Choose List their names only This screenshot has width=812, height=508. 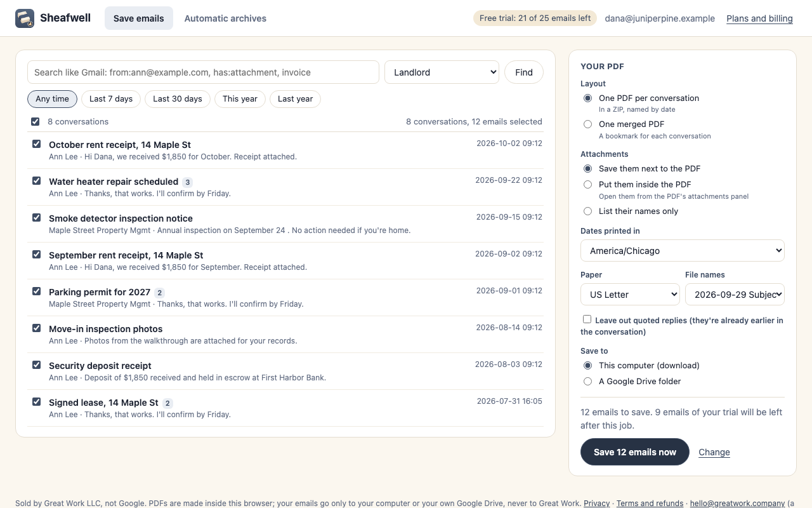587,211
